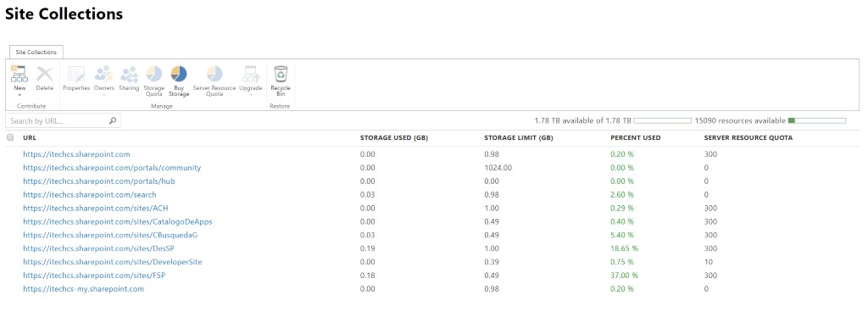Tick the select-all checkbox beside URL
Image resolution: width=868 pixels, height=334 pixels.
tap(10, 137)
